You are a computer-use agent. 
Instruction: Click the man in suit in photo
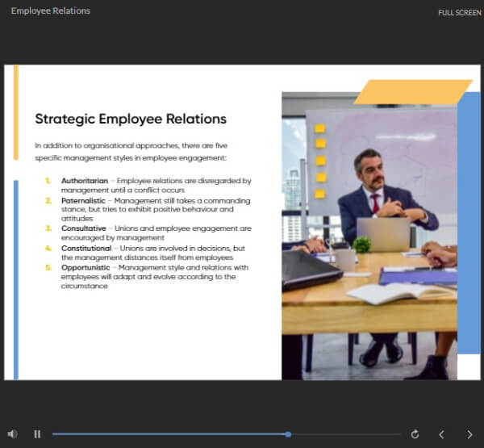[378, 198]
